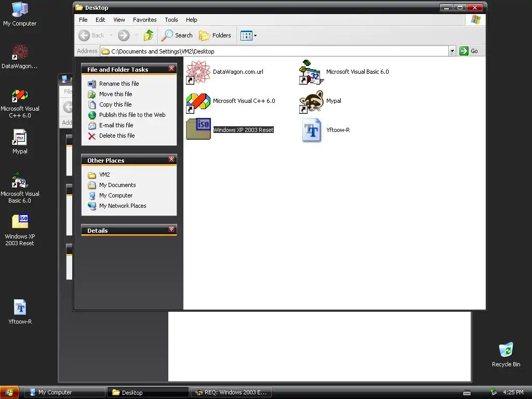532x399 pixels.
Task: Click the highlighted Windows XP 2003 Reset filename
Action: point(243,130)
